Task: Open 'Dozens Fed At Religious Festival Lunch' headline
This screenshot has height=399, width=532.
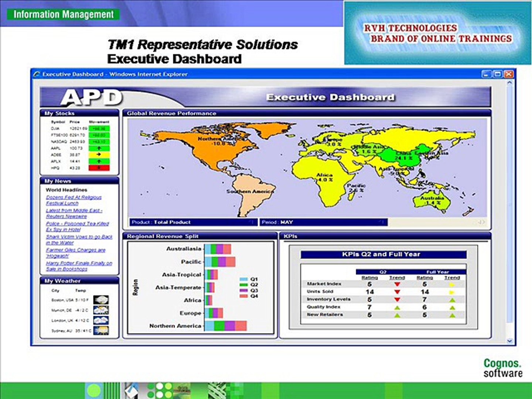Action: point(74,200)
